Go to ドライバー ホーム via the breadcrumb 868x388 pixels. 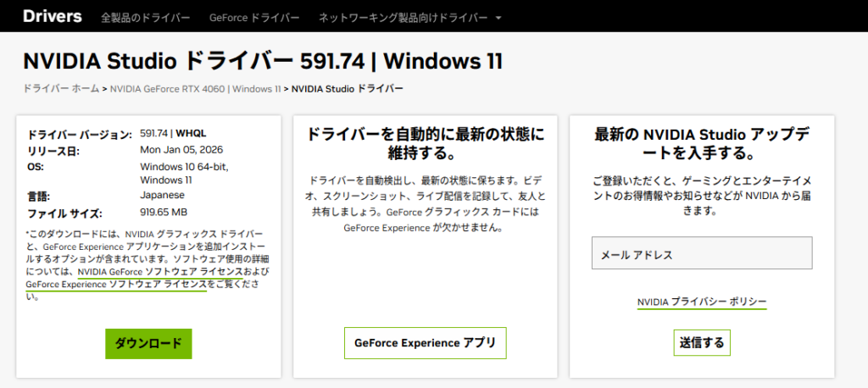pos(61,88)
